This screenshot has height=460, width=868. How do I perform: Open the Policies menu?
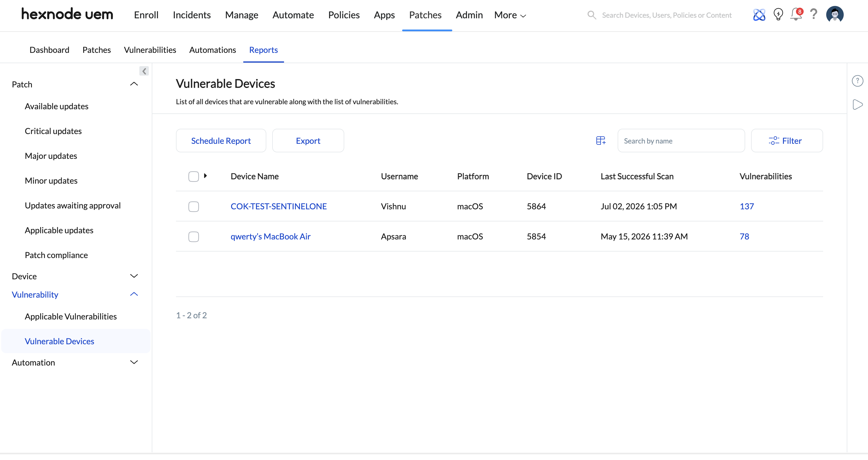click(344, 15)
